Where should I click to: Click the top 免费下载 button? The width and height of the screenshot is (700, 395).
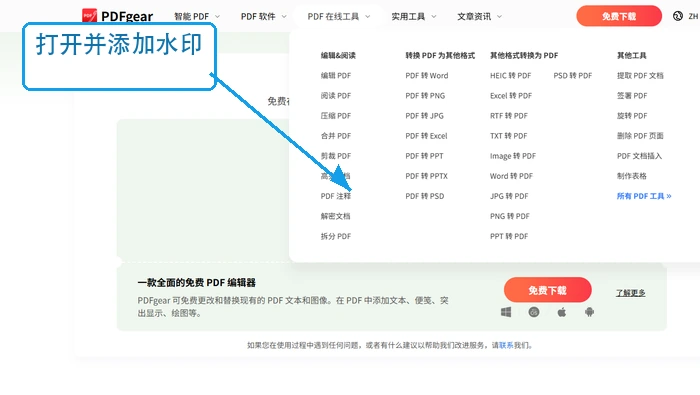click(x=619, y=16)
